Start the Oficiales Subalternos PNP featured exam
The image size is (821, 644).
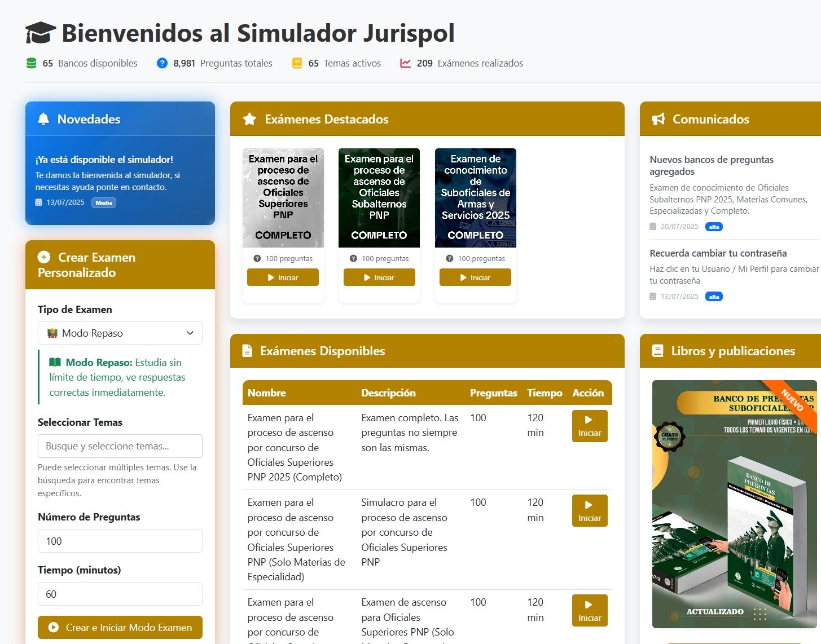pyautogui.click(x=379, y=277)
